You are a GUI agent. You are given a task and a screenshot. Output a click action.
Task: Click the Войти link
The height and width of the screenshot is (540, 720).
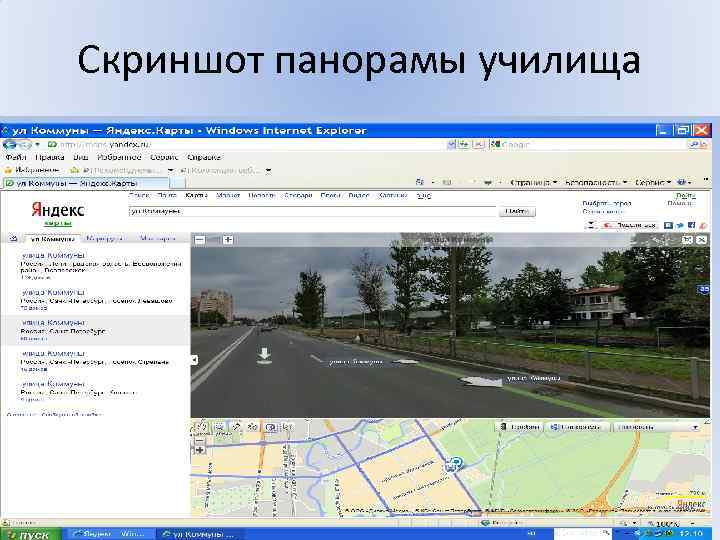[x=686, y=196]
